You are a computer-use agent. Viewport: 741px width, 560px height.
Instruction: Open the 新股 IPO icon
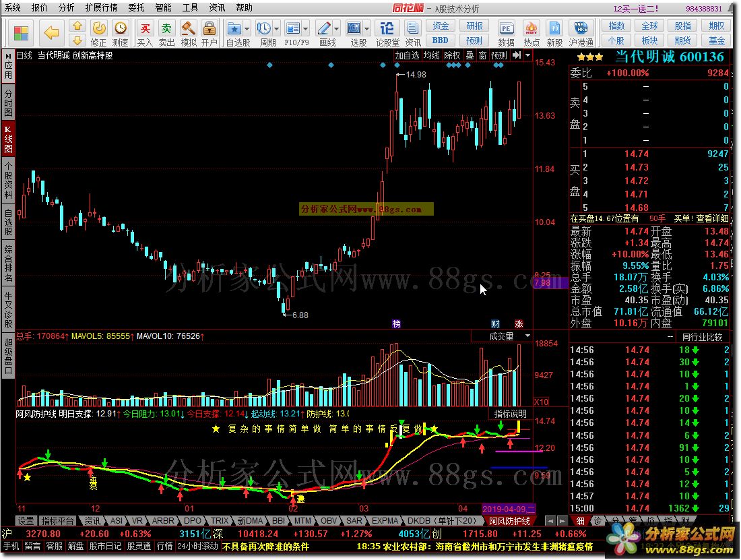pyautogui.click(x=554, y=33)
